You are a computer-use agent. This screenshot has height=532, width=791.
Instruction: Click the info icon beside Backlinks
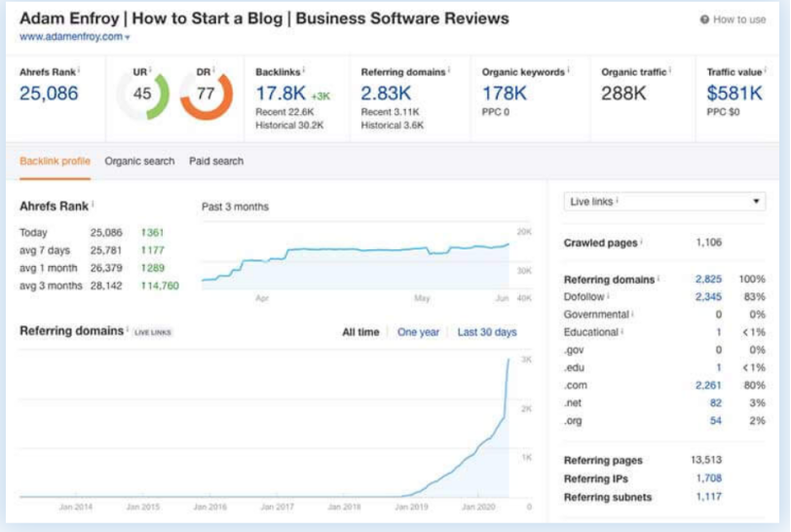click(x=303, y=70)
